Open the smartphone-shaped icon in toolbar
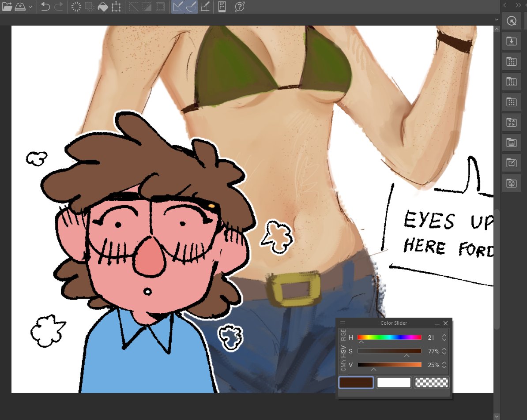The height and width of the screenshot is (420, 527). click(x=222, y=6)
